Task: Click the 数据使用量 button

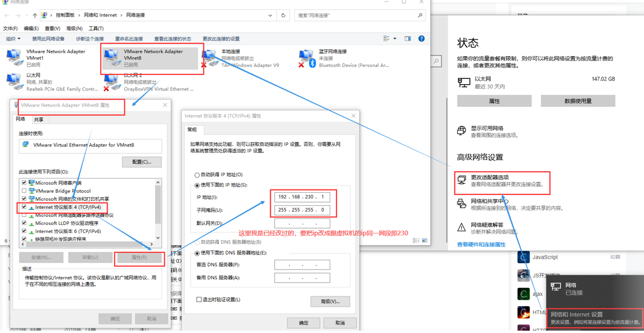Action: [x=578, y=101]
